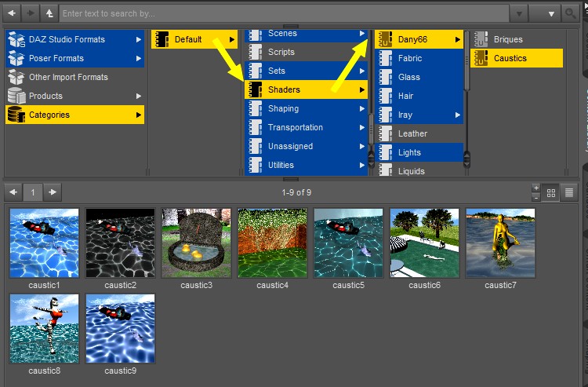Click the Shaping category icon
Image resolution: width=588 pixels, height=387 pixels.
[x=256, y=108]
